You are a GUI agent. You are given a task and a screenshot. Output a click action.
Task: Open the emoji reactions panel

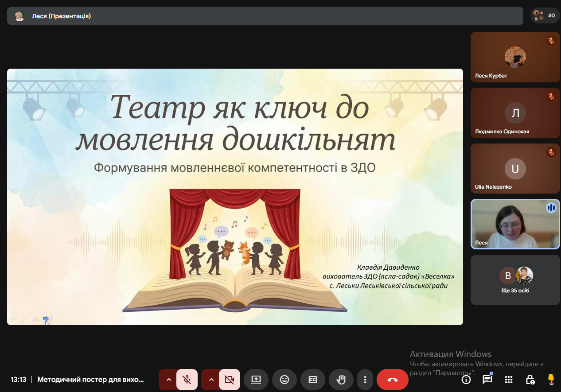pos(284,380)
